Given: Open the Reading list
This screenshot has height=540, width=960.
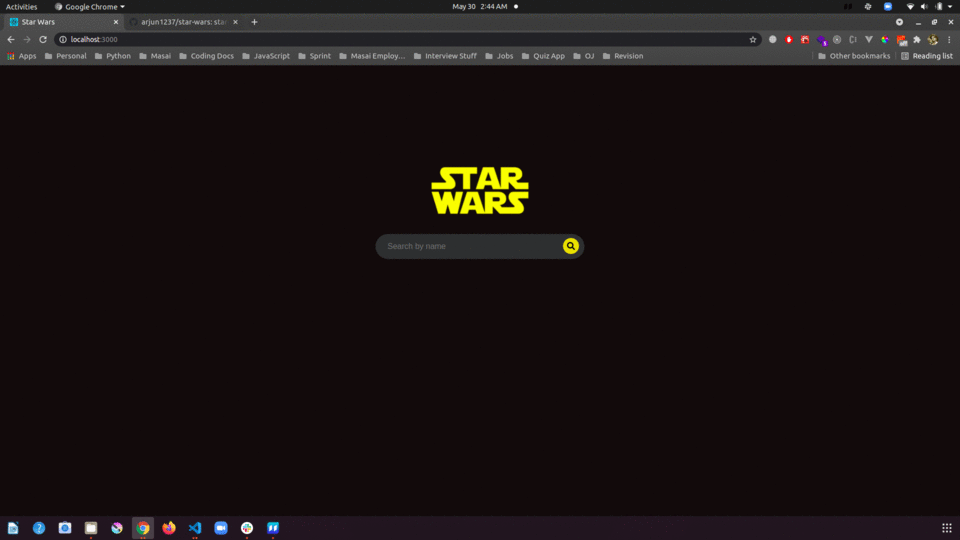Looking at the screenshot, I should pos(926,56).
